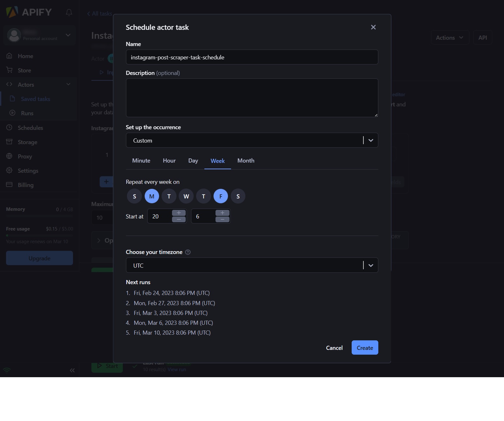Open the Actions dropdown
The width and height of the screenshot is (504, 421).
tap(450, 37)
